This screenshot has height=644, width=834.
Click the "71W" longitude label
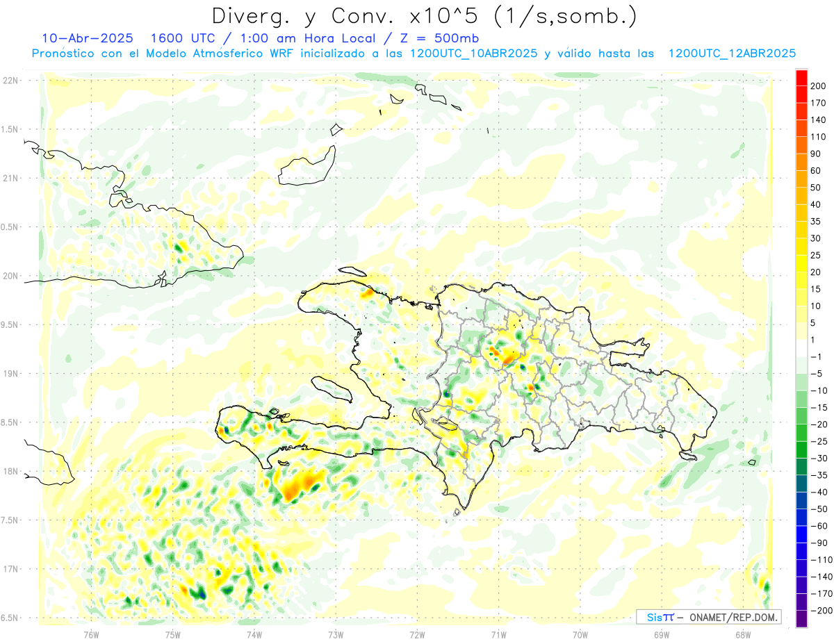[498, 635]
